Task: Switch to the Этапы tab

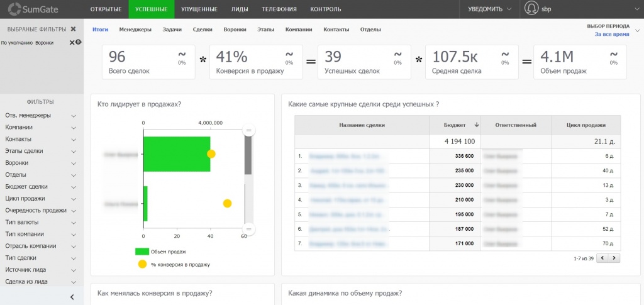Action: tap(266, 30)
